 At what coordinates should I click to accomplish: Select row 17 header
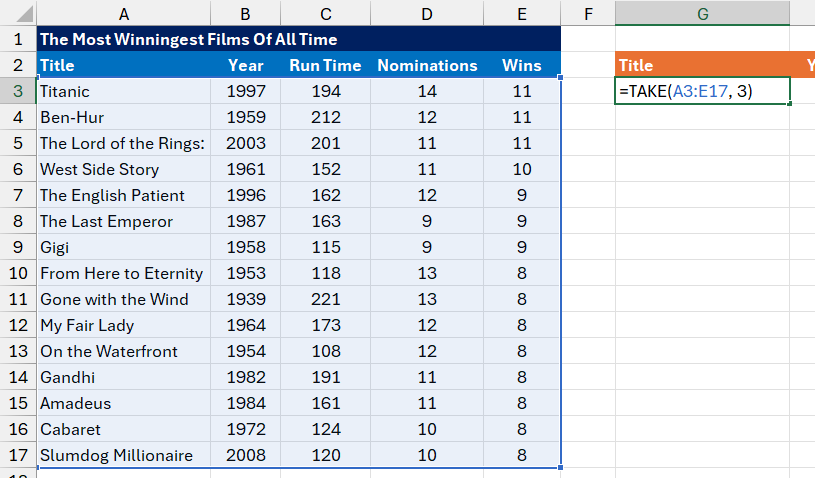tap(18, 455)
